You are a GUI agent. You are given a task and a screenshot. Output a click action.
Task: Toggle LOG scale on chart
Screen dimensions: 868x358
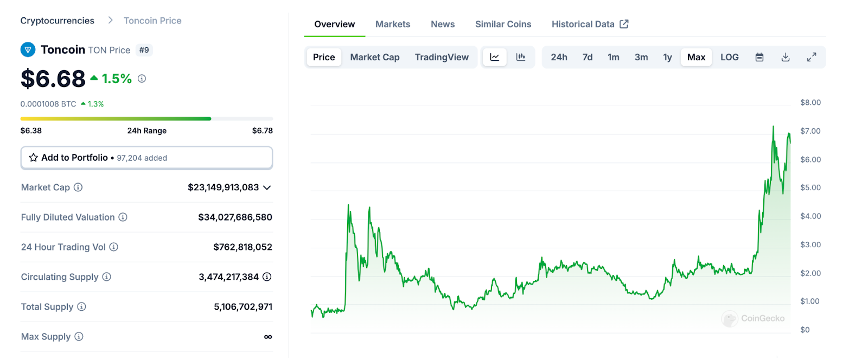tap(730, 57)
